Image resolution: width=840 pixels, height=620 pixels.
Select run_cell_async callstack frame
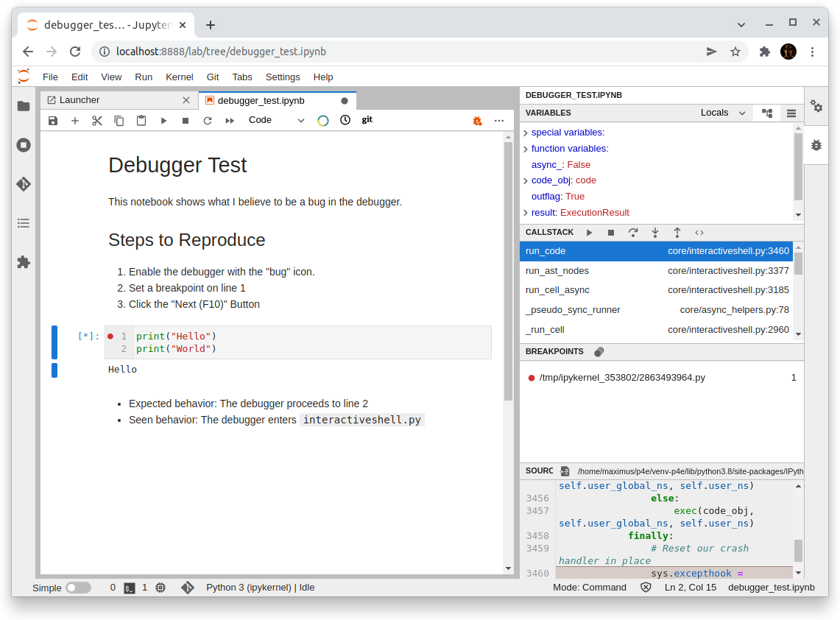(x=657, y=290)
